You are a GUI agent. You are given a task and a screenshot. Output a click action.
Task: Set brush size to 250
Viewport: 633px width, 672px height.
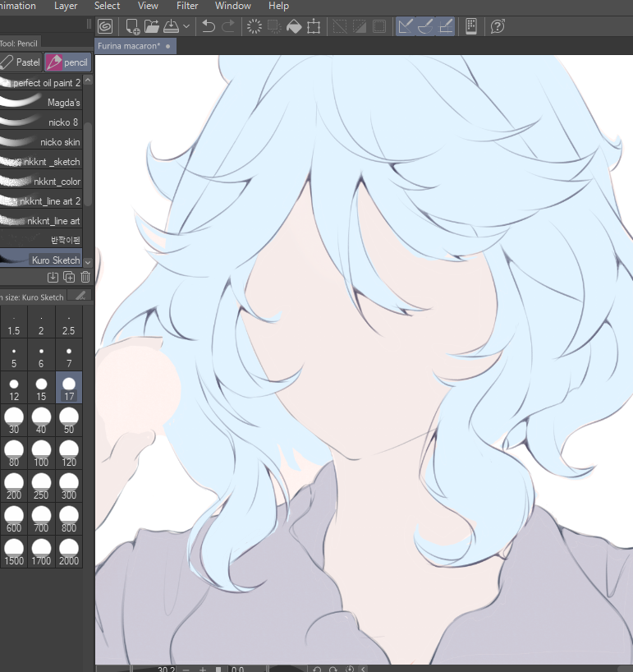[x=41, y=486]
